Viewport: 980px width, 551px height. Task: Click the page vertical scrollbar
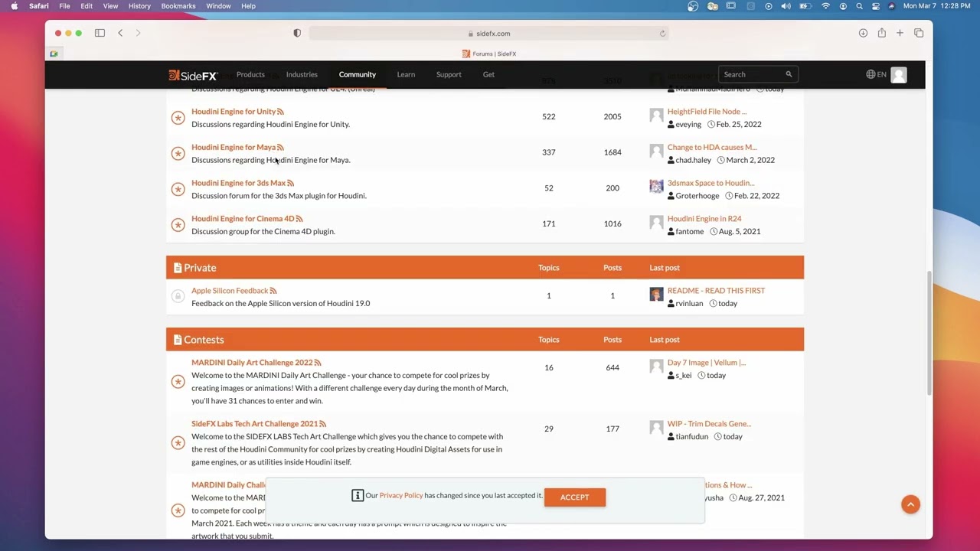929,332
